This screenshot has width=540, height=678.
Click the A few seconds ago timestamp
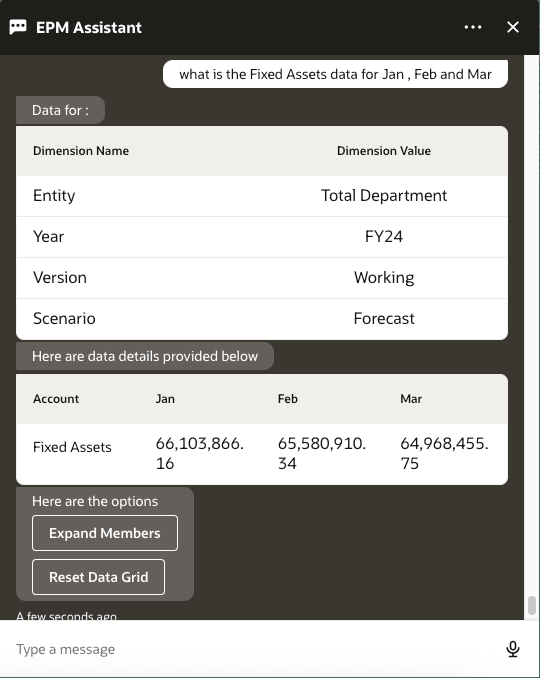66,616
